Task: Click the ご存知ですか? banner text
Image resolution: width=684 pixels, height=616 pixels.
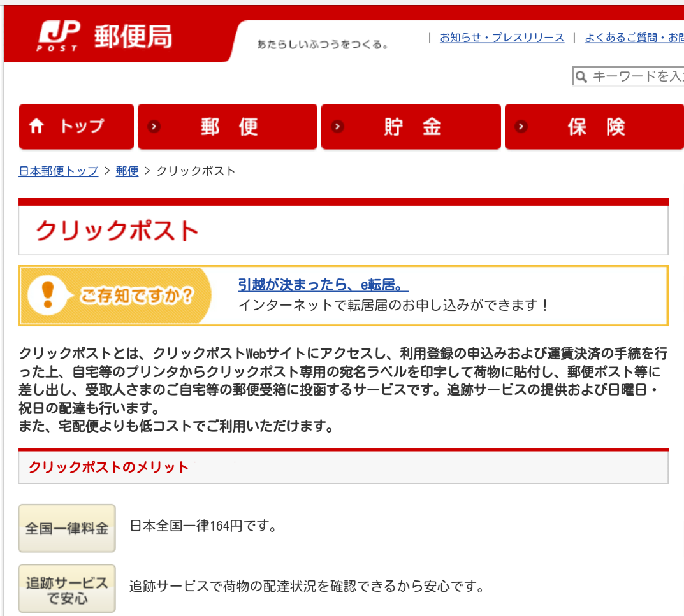Action: 136,296
